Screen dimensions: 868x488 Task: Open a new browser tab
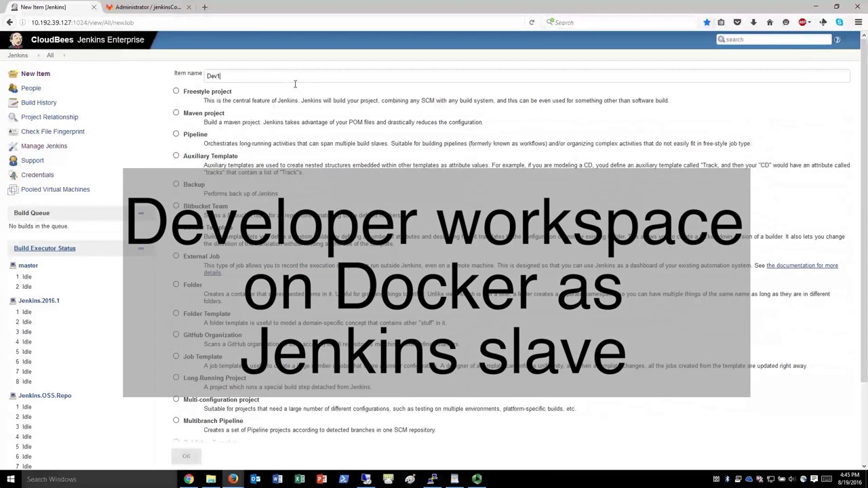pos(204,7)
